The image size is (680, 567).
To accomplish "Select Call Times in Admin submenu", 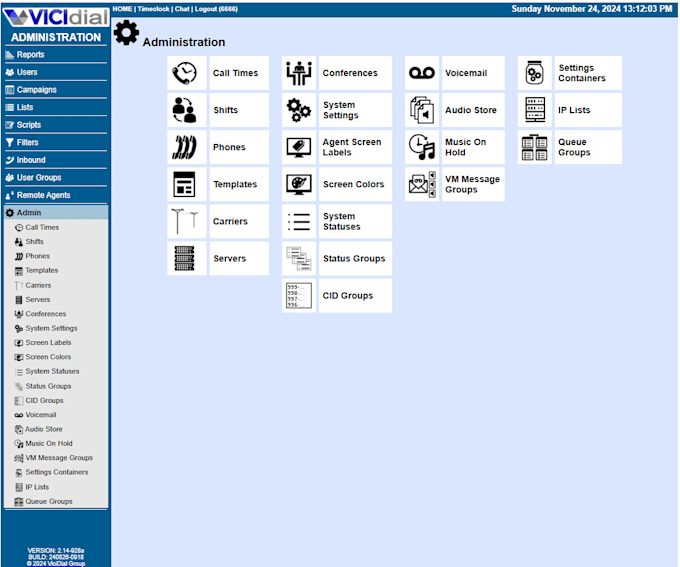I will (x=42, y=227).
